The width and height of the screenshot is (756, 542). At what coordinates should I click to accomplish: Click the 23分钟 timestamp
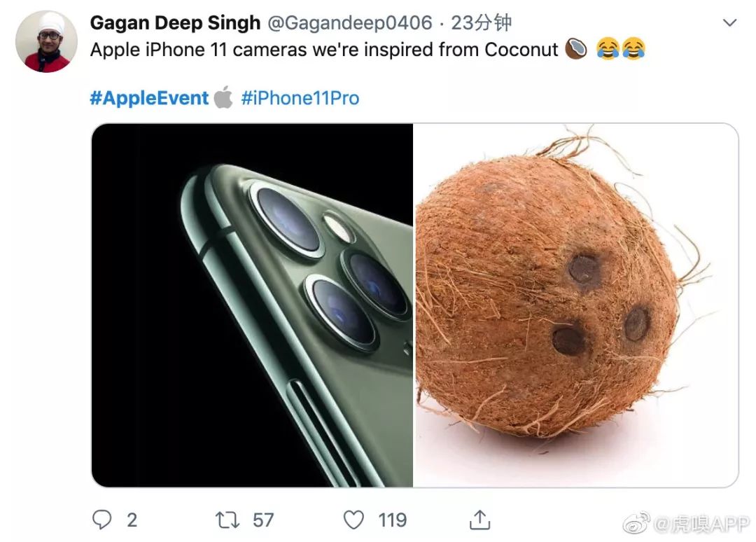(x=482, y=23)
